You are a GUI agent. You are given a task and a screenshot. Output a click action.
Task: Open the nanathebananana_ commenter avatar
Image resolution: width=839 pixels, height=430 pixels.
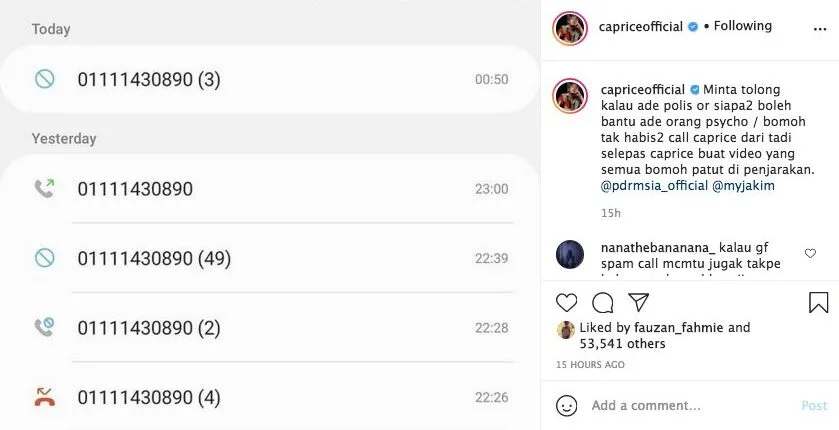pyautogui.click(x=570, y=255)
